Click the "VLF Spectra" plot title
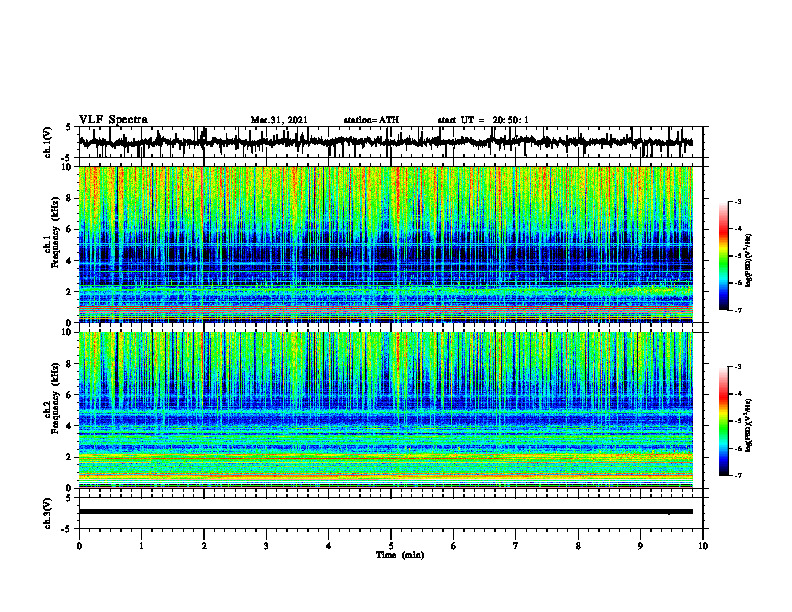The height and width of the screenshot is (612, 792). (x=113, y=120)
